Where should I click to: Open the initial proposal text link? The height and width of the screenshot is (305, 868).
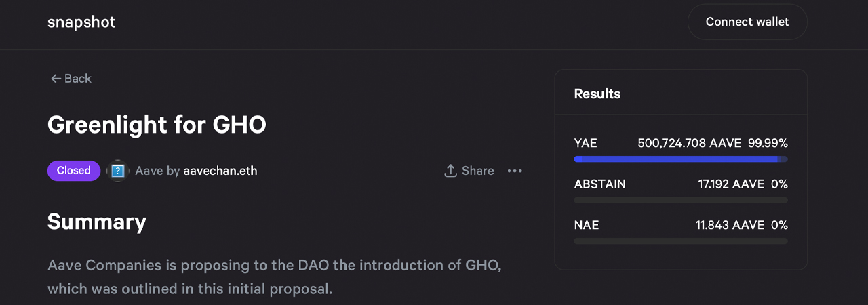290,289
